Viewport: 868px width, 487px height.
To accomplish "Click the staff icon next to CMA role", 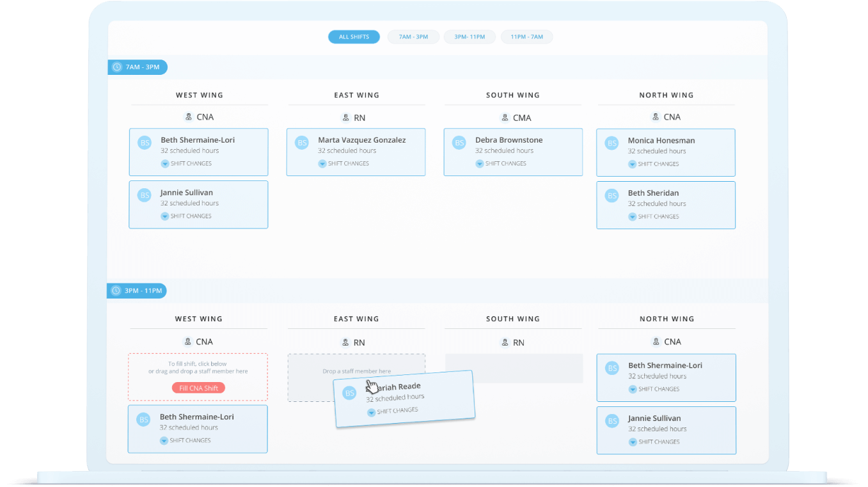I will [x=504, y=118].
